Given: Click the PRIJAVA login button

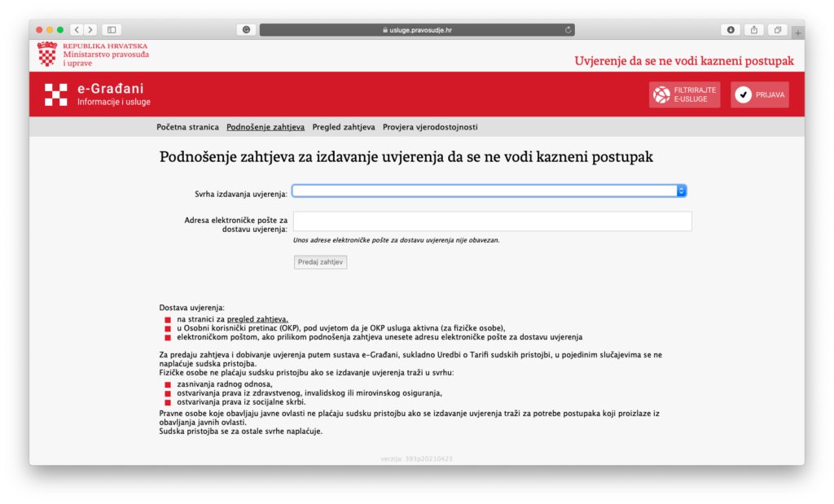Looking at the screenshot, I should 759,94.
